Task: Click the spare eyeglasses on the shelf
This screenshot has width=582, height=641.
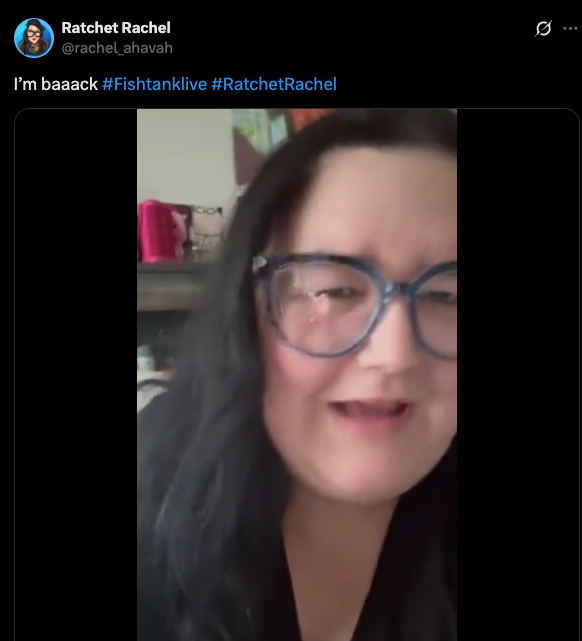Action: pyautogui.click(x=208, y=227)
